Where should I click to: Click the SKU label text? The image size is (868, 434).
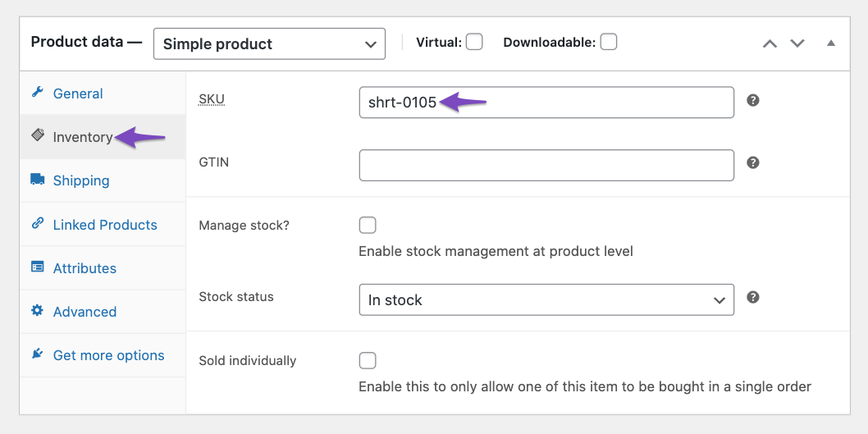tap(212, 99)
